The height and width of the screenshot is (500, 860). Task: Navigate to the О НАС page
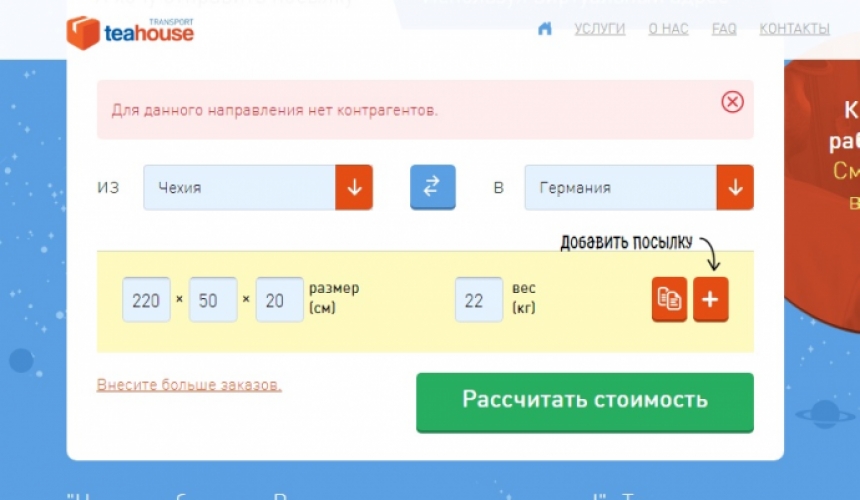tap(668, 29)
